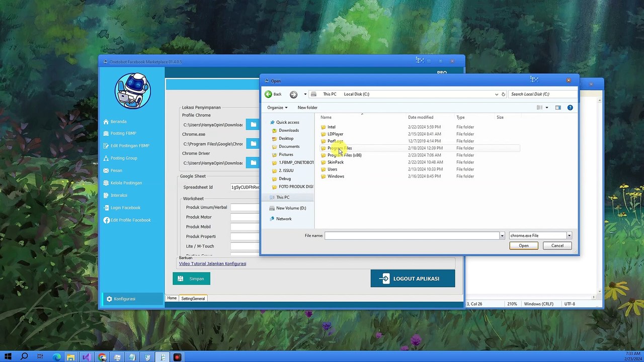Click the Onetobot robot logo

(132, 90)
